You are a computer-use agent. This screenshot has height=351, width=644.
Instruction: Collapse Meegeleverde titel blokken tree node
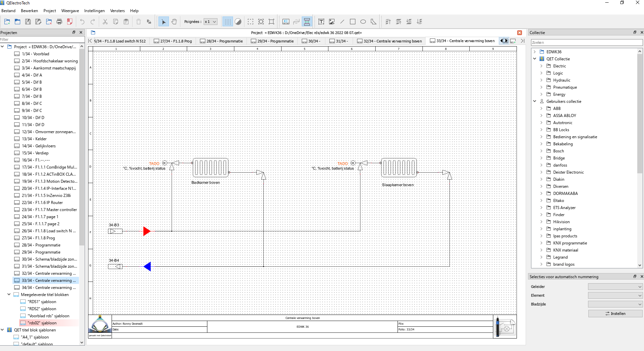(9, 295)
